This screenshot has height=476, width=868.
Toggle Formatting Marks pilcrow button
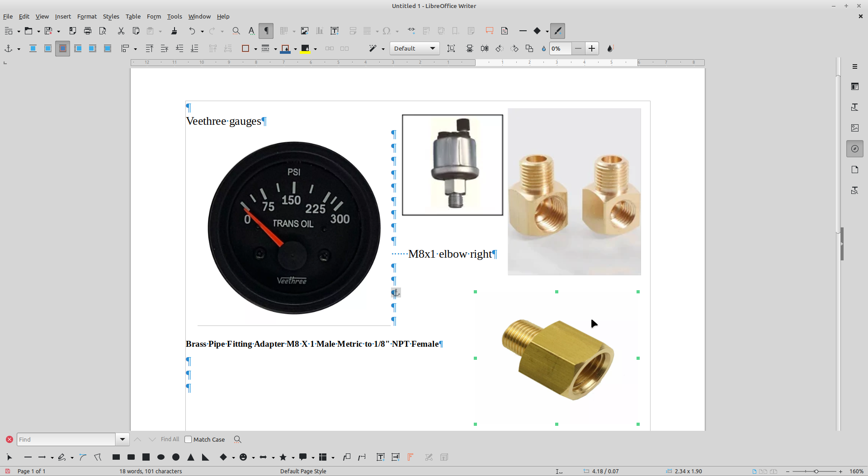[266, 31]
